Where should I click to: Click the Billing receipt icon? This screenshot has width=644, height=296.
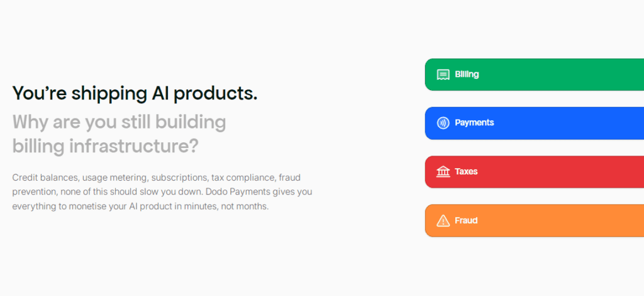point(443,74)
